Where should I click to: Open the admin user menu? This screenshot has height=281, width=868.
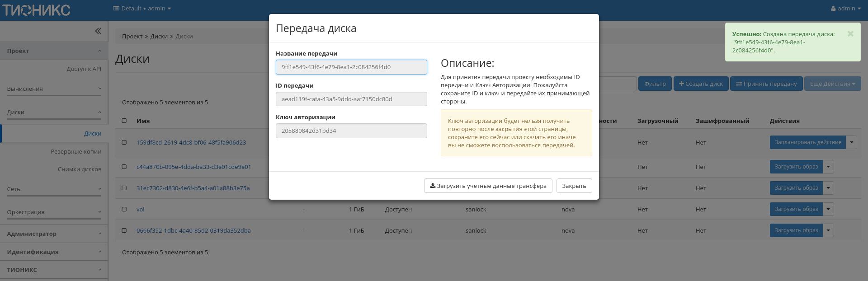845,8
